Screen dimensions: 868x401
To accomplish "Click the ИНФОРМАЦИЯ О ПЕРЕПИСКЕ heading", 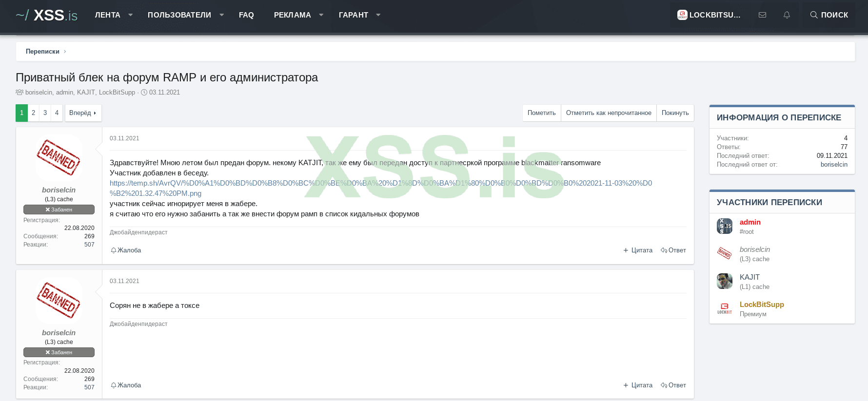I will (779, 117).
